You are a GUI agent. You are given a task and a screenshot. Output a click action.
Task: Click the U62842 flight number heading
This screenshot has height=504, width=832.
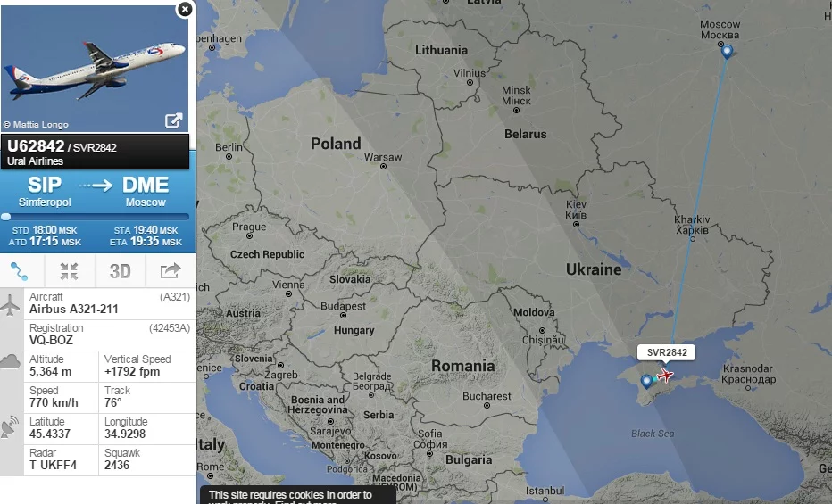coord(36,145)
